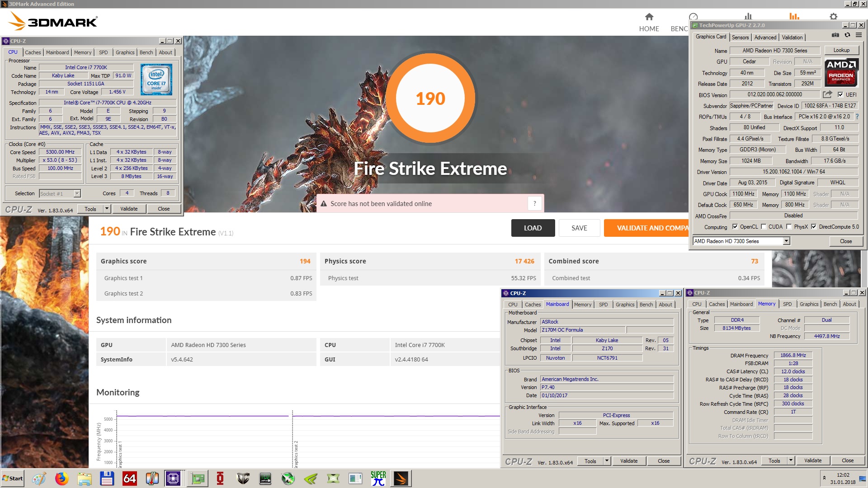Switch to GPU-Z green card taskbar icon
The width and height of the screenshot is (868, 488).
tap(198, 479)
